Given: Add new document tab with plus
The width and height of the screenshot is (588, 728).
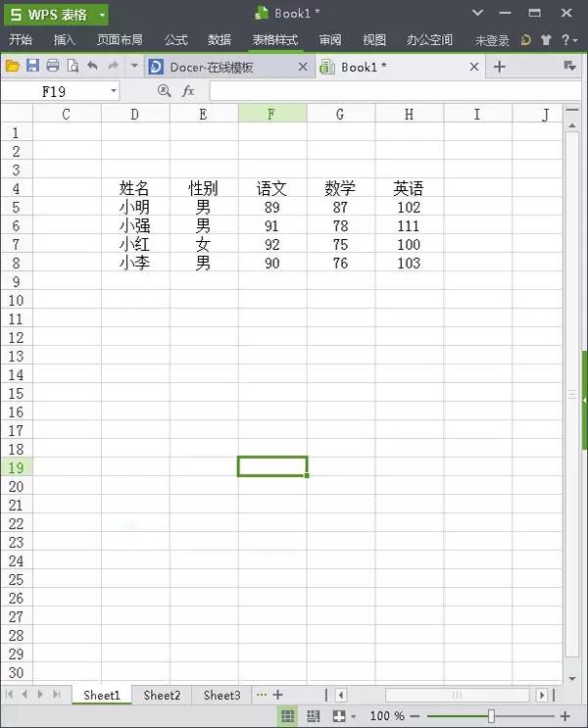Looking at the screenshot, I should (x=499, y=67).
